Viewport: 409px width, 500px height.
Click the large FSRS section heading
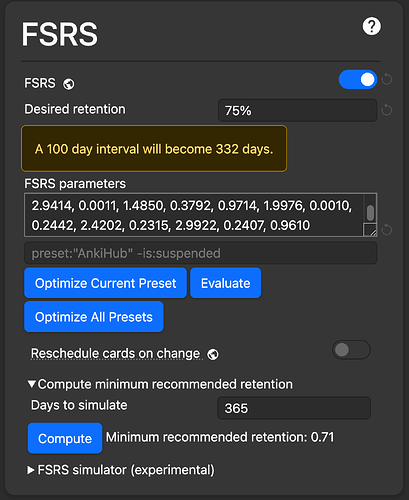[x=60, y=34]
